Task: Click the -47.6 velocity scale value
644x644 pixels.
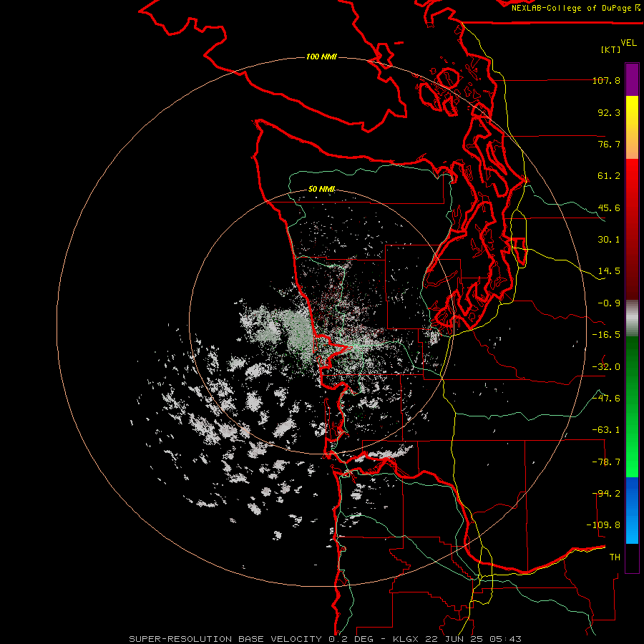Action: [606, 399]
